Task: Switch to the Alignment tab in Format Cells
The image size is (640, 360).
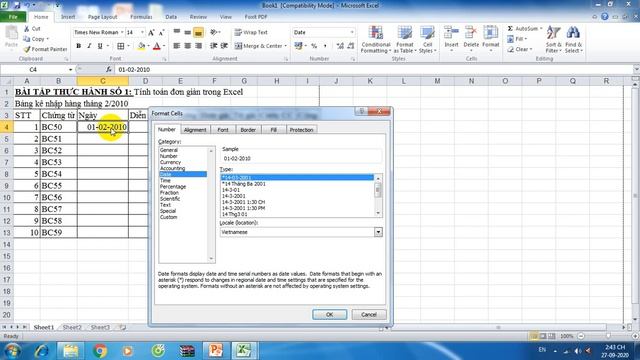Action: (195, 130)
